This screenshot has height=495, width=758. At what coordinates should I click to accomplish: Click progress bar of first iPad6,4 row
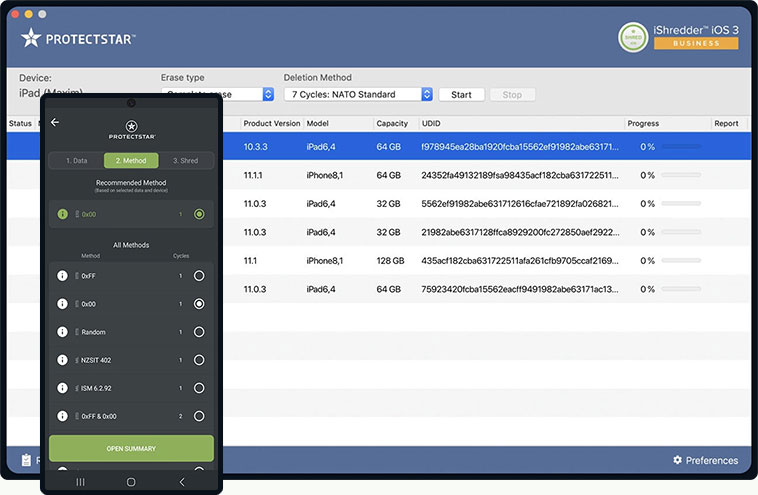tap(680, 146)
